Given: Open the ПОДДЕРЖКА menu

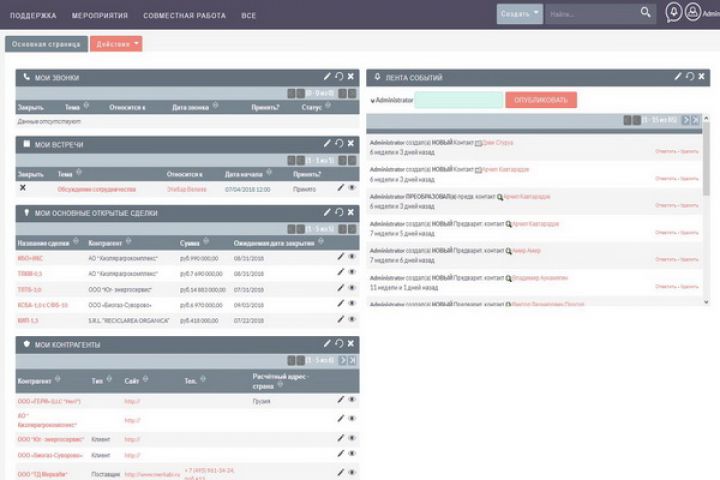Looking at the screenshot, I should (x=33, y=15).
